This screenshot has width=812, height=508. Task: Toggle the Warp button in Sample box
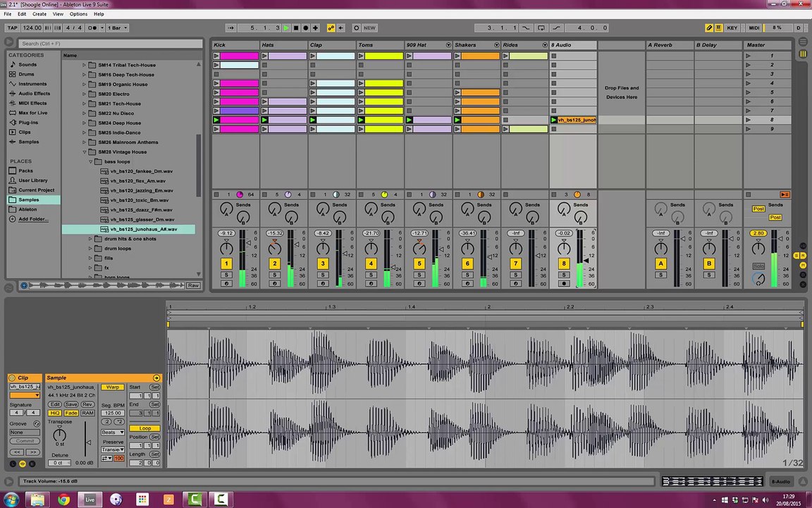pos(112,387)
